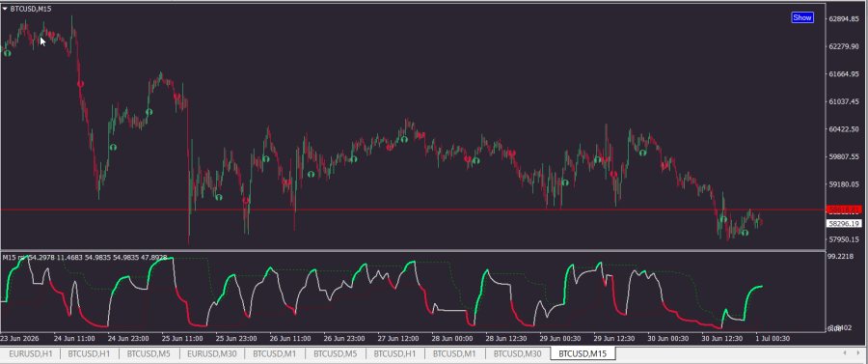Click the 62279.90 price scale value
Screen dimensions: 868x364
(x=844, y=46)
